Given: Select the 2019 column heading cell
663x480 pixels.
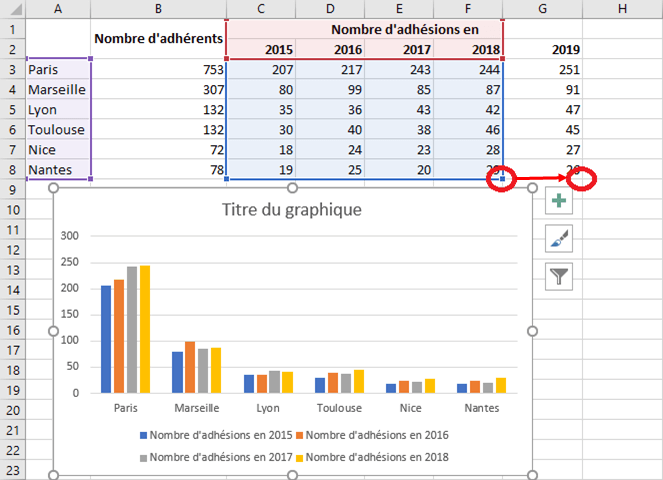Looking at the screenshot, I should pyautogui.click(x=542, y=49).
